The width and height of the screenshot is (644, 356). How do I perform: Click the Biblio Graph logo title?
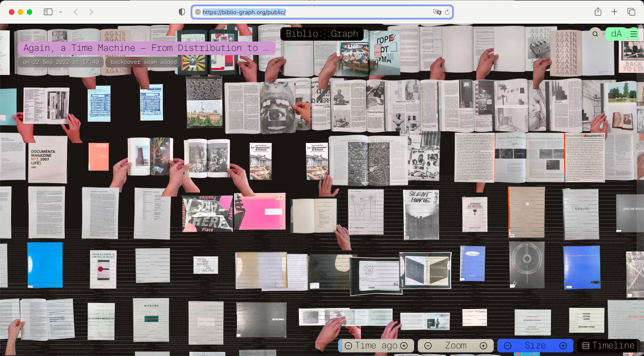click(322, 34)
